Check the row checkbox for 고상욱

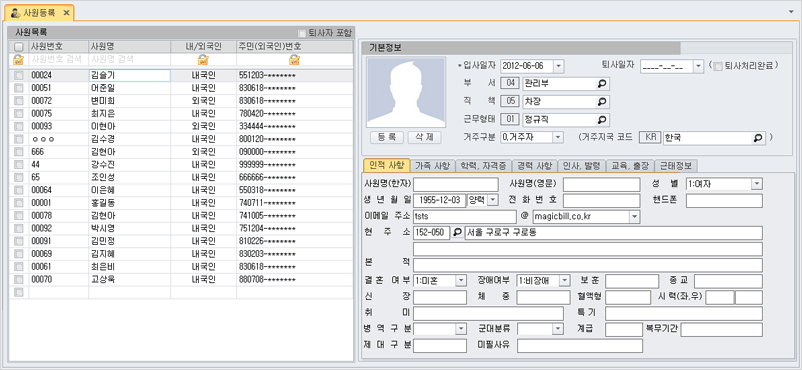(x=19, y=279)
